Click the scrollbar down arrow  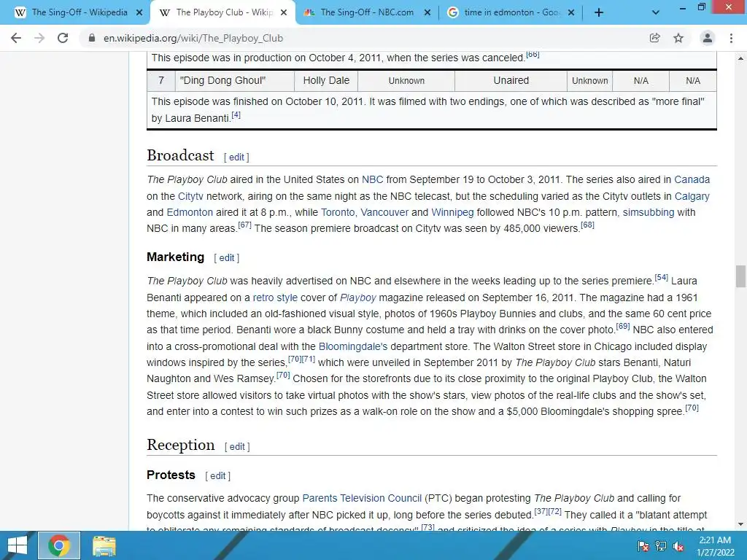tap(740, 524)
